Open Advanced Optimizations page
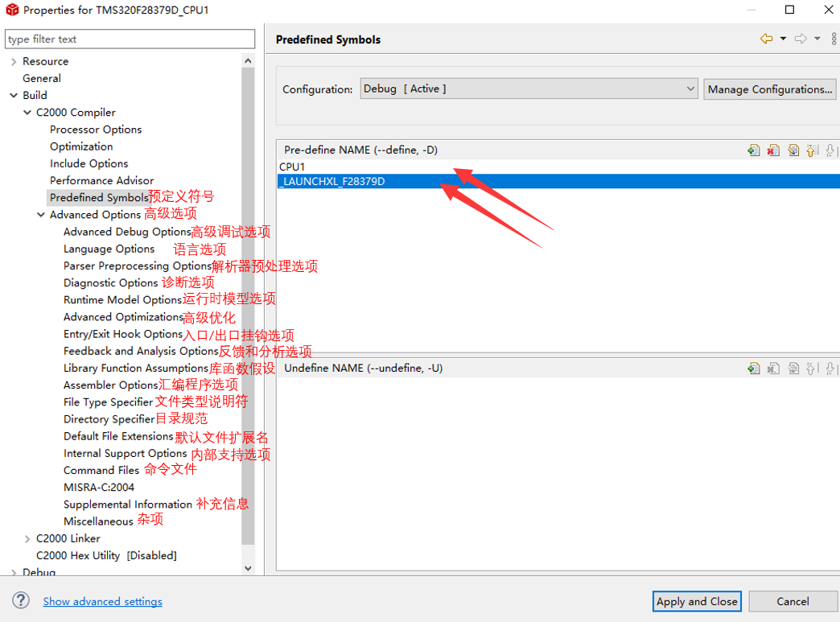The image size is (840, 622). pyautogui.click(x=123, y=317)
